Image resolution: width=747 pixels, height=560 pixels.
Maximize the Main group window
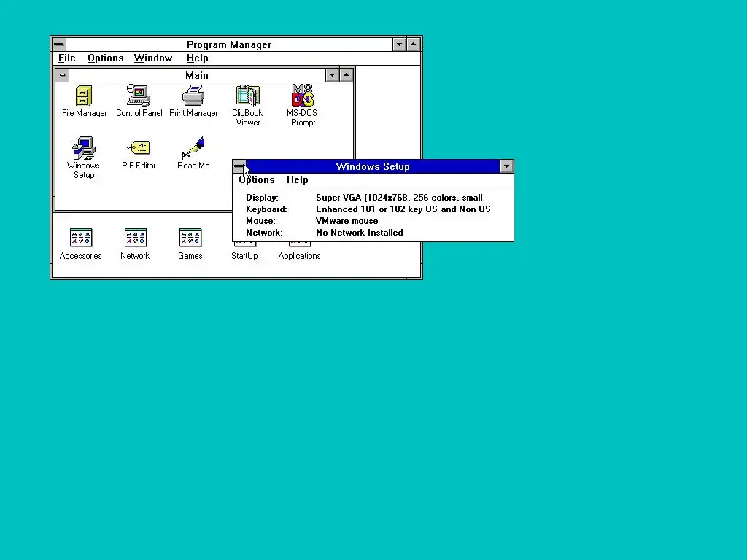coord(346,75)
